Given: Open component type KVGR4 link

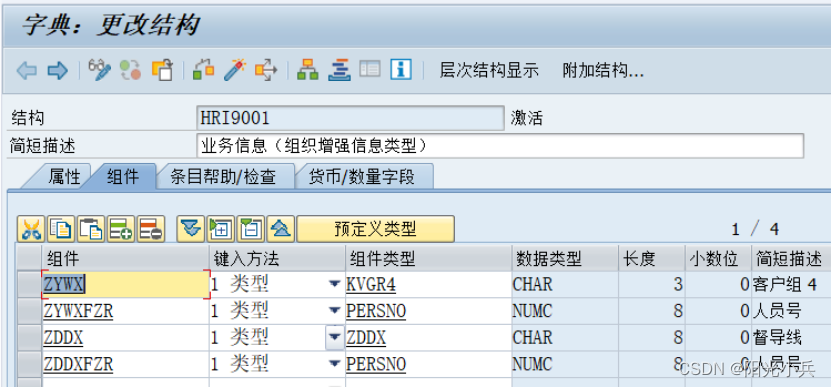Looking at the screenshot, I should (371, 285).
